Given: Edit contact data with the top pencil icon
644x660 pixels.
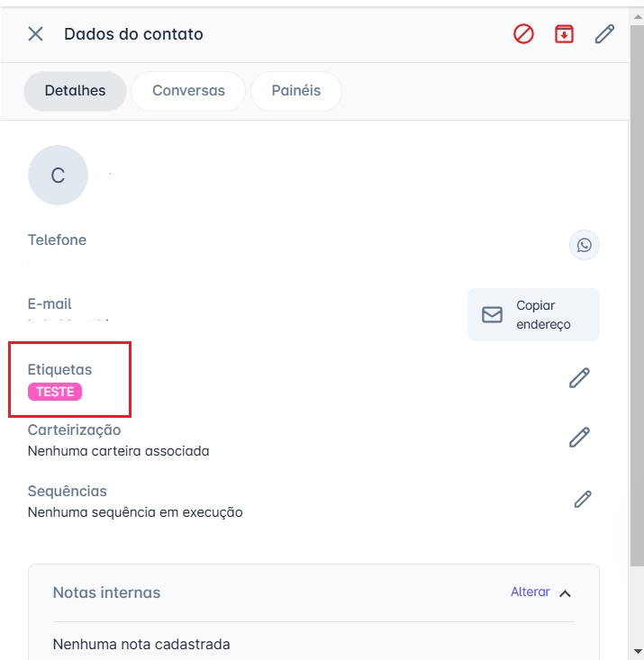Looking at the screenshot, I should (604, 34).
